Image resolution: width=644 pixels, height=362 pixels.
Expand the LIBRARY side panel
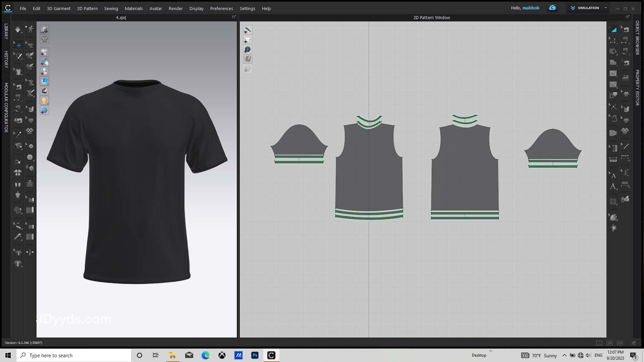click(6, 31)
